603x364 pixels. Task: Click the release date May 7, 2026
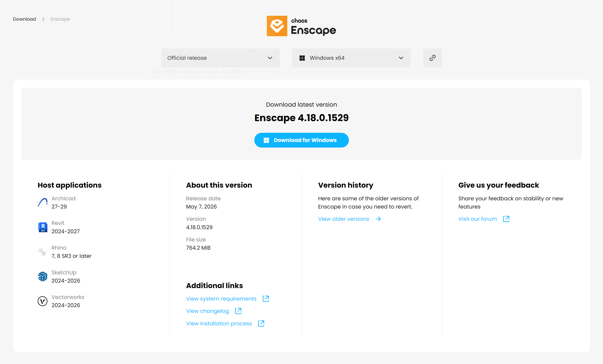pyautogui.click(x=201, y=207)
